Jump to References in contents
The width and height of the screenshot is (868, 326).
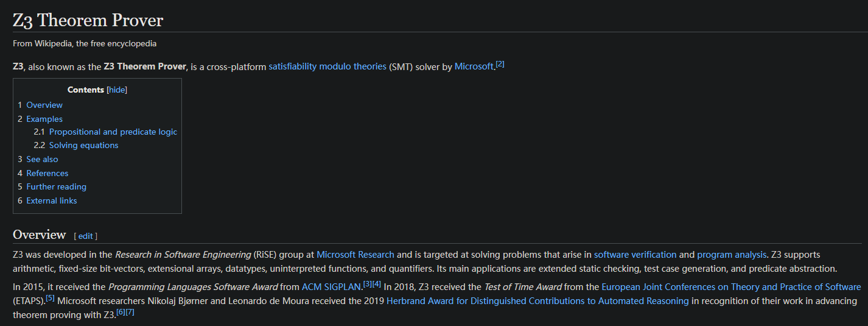click(x=47, y=173)
